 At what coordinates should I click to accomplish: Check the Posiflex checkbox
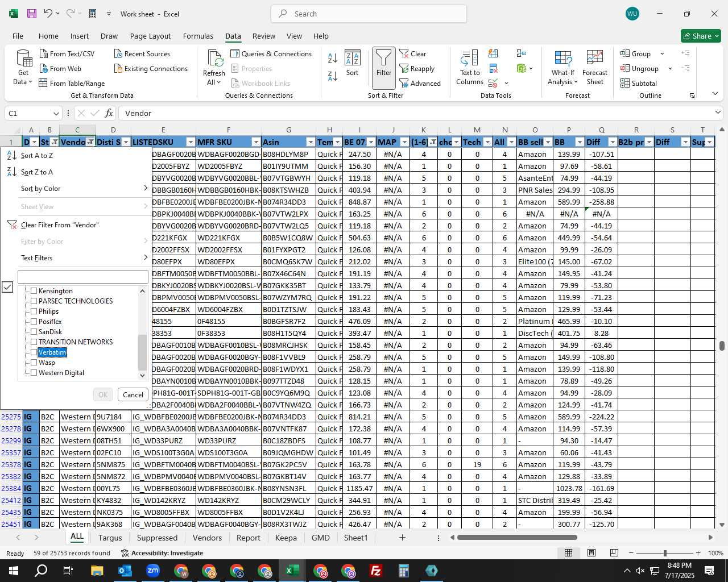[34, 322]
